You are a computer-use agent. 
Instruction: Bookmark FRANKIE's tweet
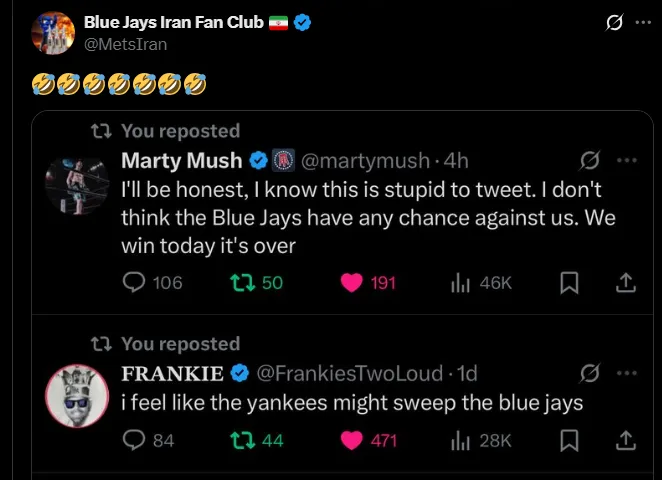point(569,439)
